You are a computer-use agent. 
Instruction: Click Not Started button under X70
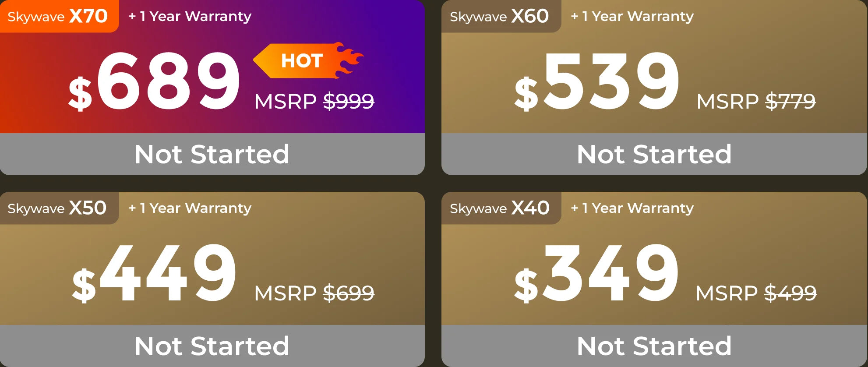[x=212, y=154]
